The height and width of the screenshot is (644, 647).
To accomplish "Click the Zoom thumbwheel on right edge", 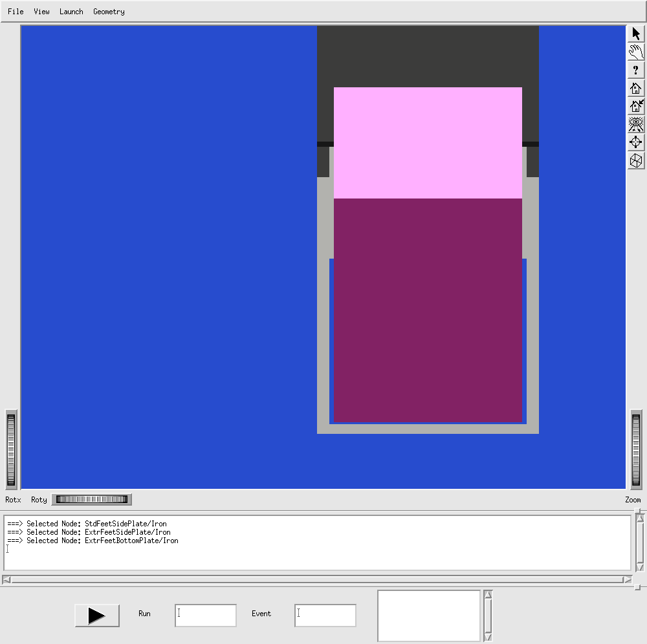I will 636,449.
